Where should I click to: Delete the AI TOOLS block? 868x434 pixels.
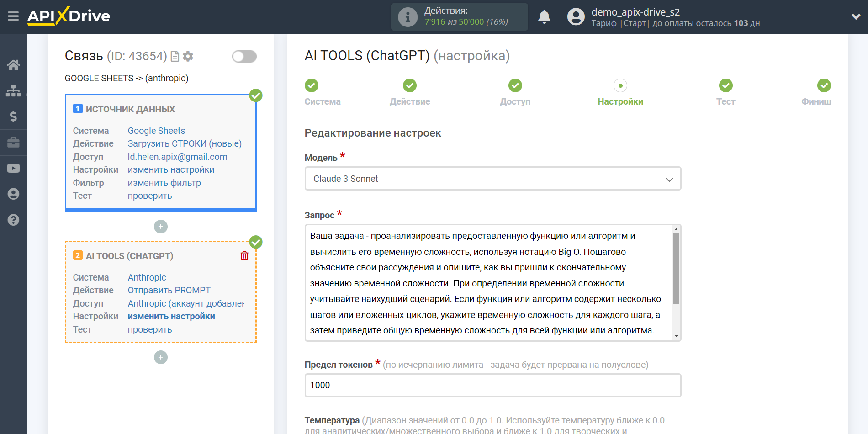coord(244,256)
